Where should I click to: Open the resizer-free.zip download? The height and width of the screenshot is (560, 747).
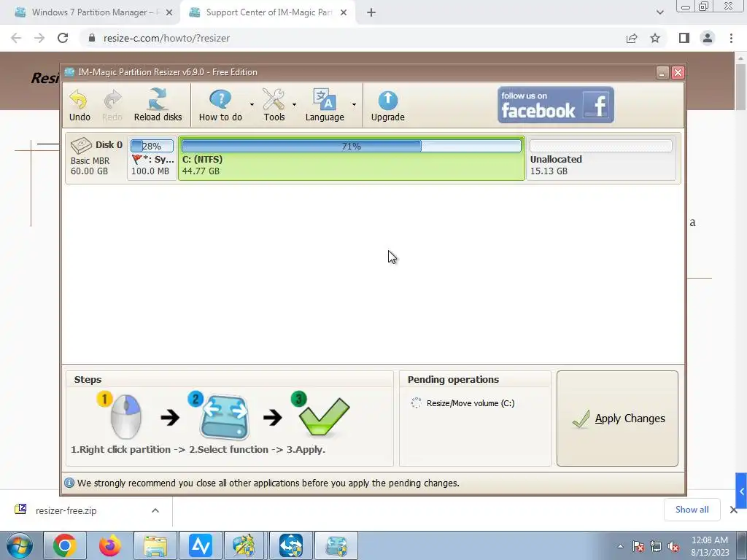tap(66, 510)
